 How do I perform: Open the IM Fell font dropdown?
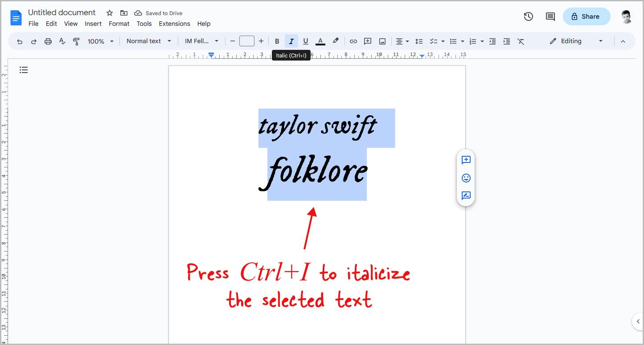click(x=201, y=41)
